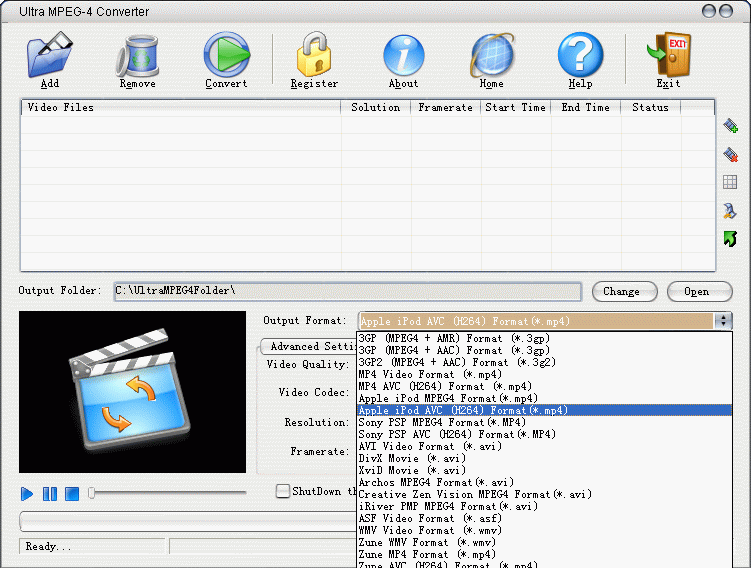
Task: Play the preview video
Action: pos(27,494)
